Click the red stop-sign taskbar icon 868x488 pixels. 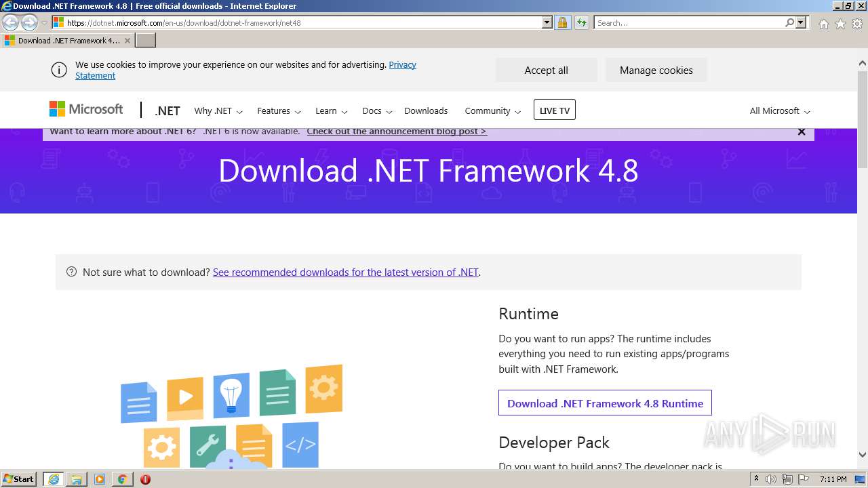pos(145,479)
